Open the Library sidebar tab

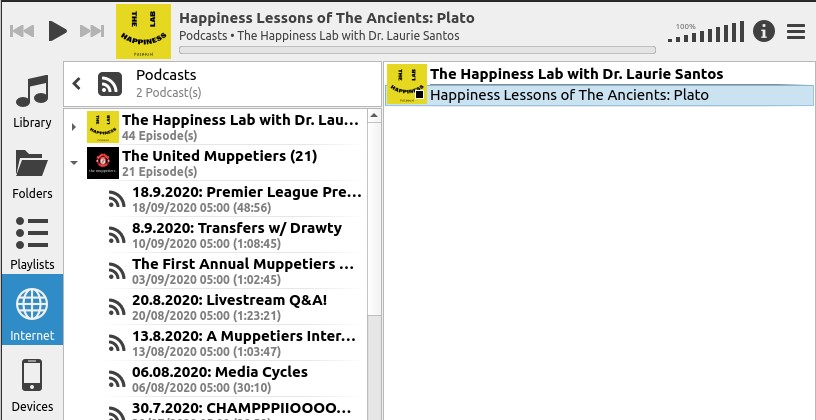tap(32, 101)
